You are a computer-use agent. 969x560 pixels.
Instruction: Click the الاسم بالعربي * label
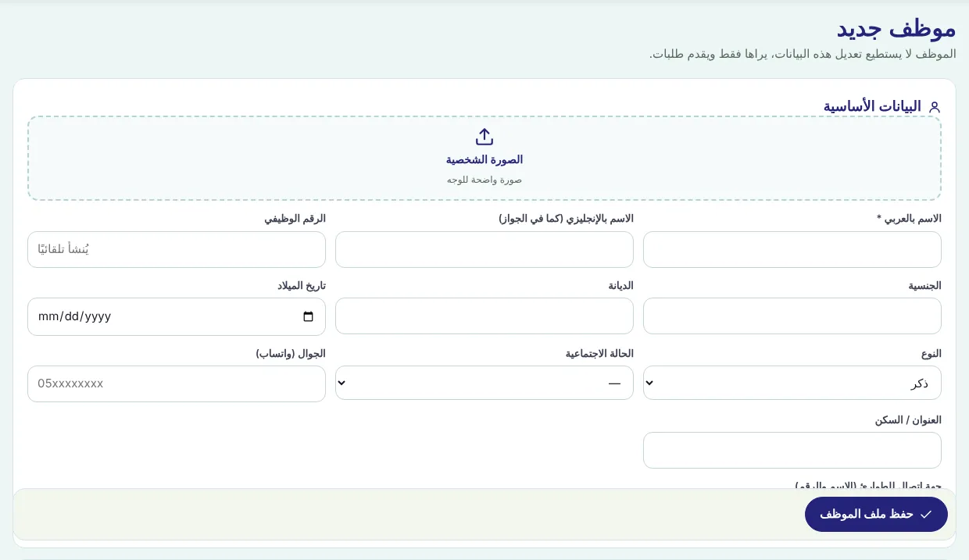(x=909, y=219)
